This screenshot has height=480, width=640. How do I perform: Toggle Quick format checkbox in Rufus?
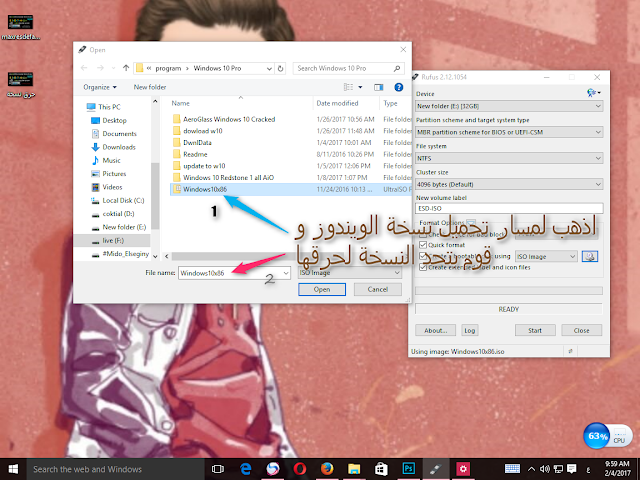coord(423,245)
